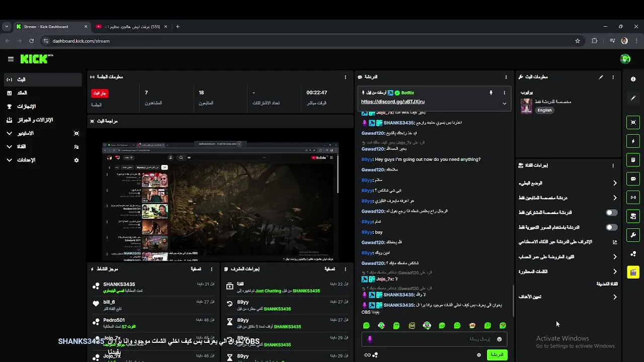Image resolution: width=644 pixels, height=362 pixels.
Task: Open three-dot menu of channel actions panel
Action: coord(613,165)
